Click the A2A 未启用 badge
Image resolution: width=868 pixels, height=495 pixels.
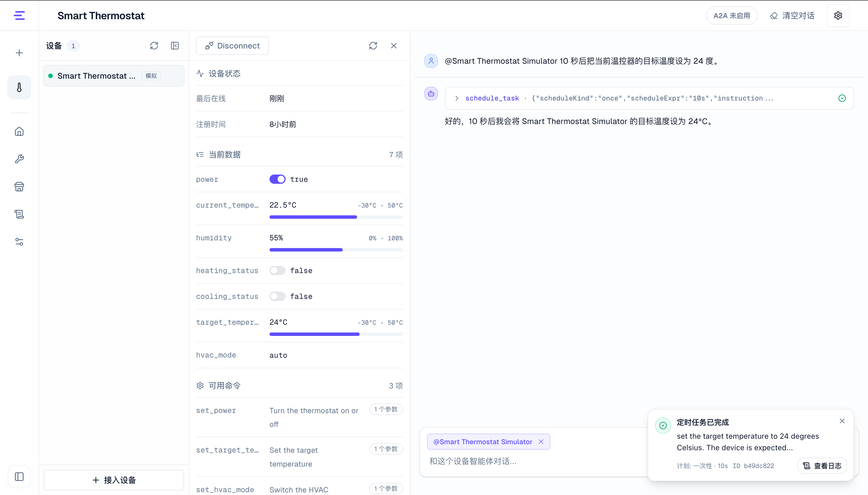click(x=731, y=16)
